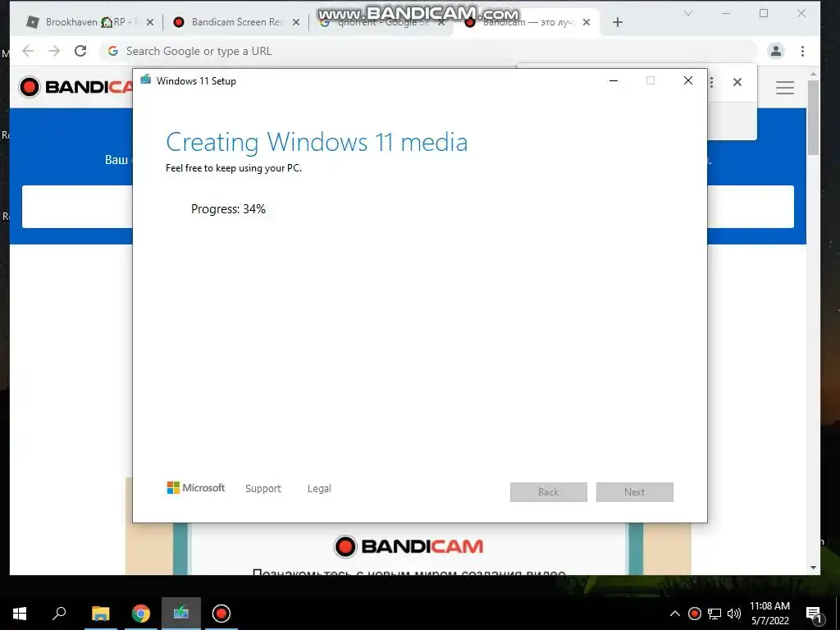Image resolution: width=840 pixels, height=630 pixels.
Task: Open Windows Start menu
Action: point(20,614)
